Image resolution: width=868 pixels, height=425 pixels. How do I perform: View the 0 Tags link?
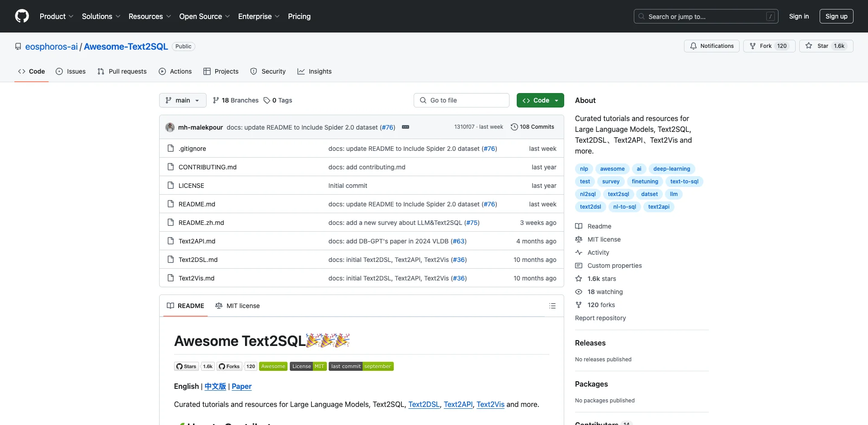[x=278, y=100]
